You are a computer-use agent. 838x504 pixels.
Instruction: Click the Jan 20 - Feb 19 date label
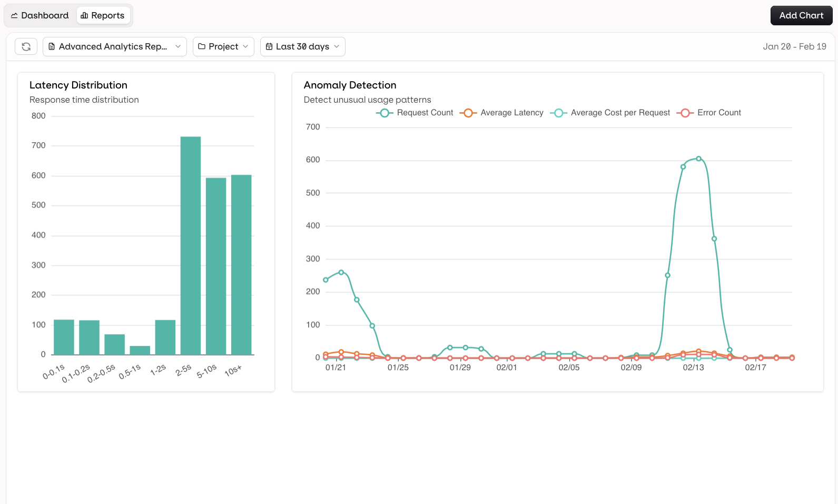coord(794,46)
